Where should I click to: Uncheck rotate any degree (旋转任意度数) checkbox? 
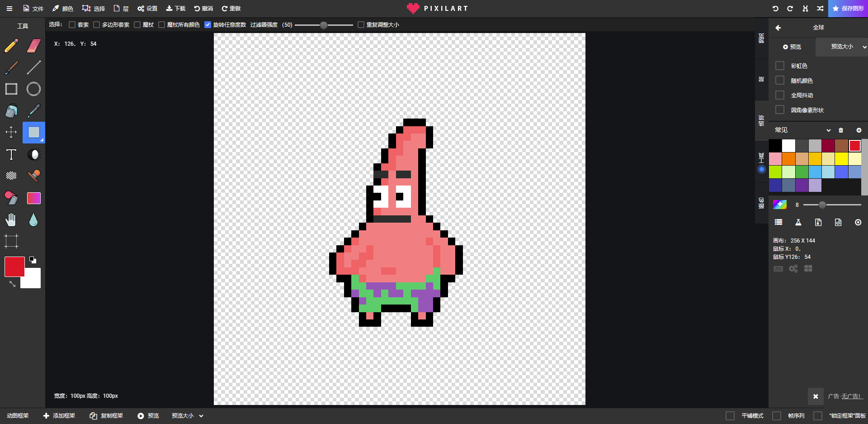coord(208,25)
